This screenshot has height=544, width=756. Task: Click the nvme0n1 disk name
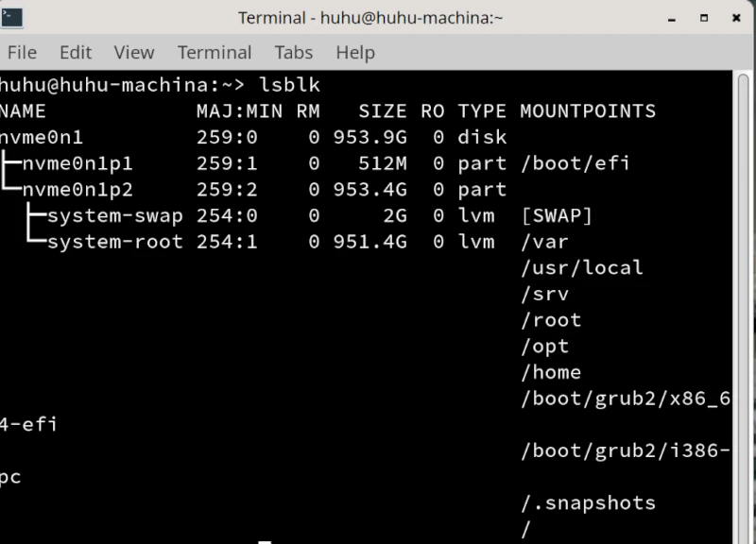pos(42,137)
